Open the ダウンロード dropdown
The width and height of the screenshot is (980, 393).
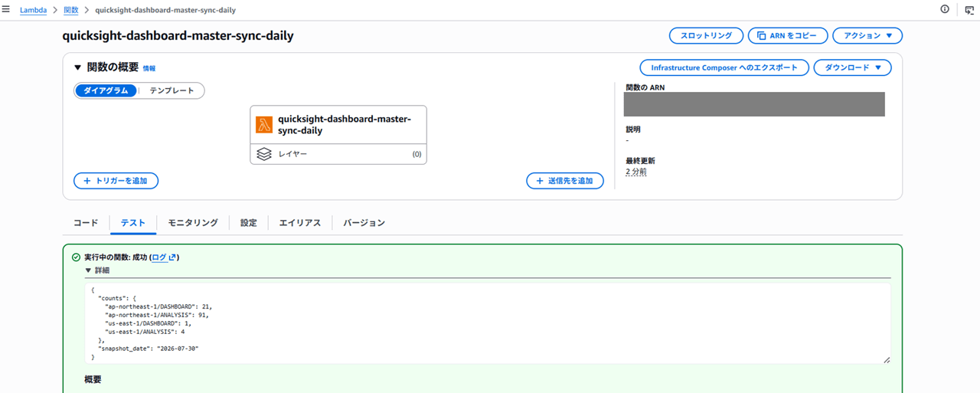pos(852,67)
